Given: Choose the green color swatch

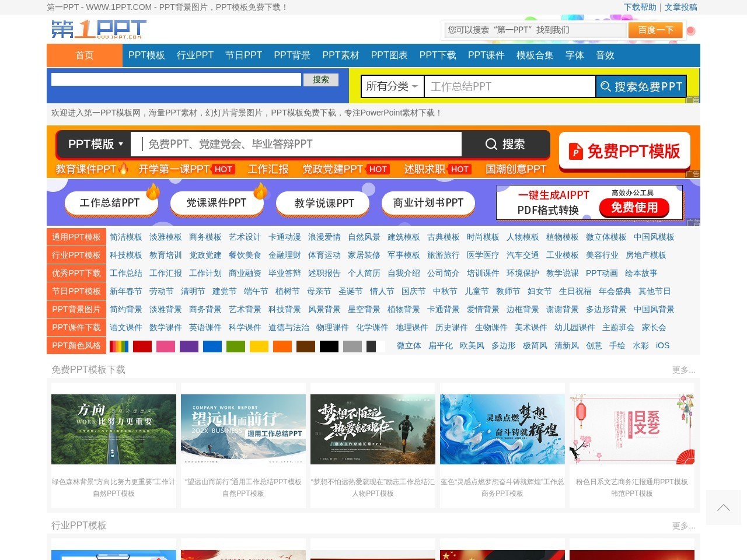Looking at the screenshot, I should [236, 346].
